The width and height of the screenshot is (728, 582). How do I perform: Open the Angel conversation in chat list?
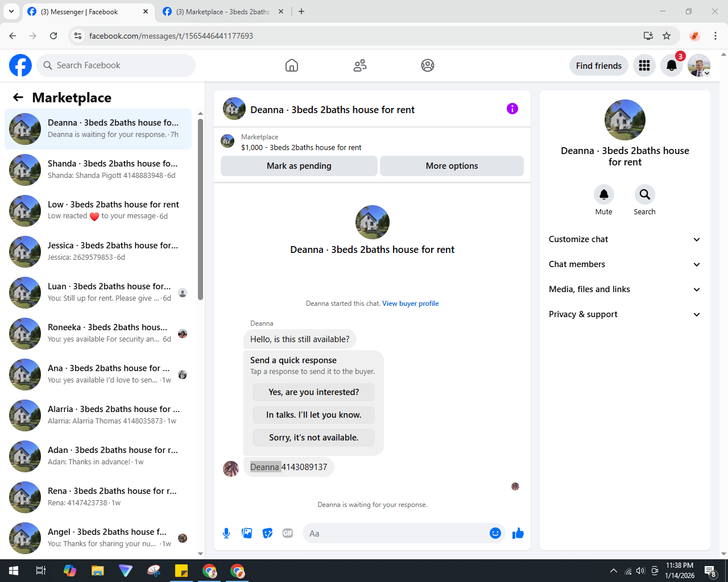(98, 538)
